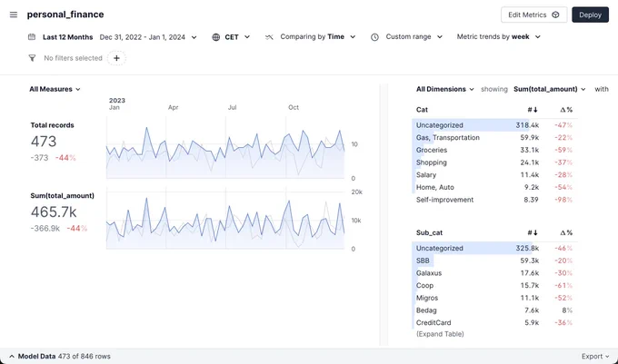Click the 473 of 846 rows label
Image resolution: width=618 pixels, height=364 pixels.
(x=85, y=357)
